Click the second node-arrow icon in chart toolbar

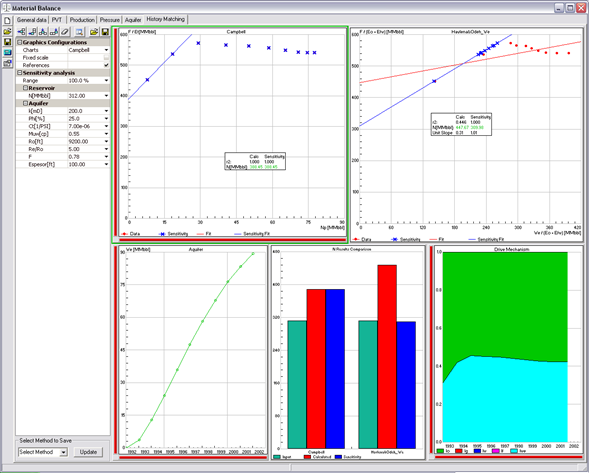pyautogui.click(x=32, y=32)
